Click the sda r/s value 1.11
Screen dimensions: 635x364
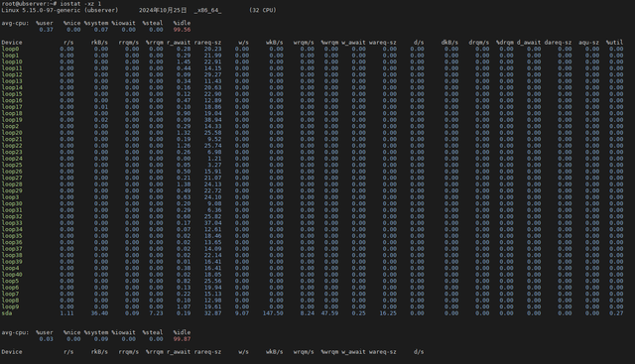pyautogui.click(x=66, y=313)
